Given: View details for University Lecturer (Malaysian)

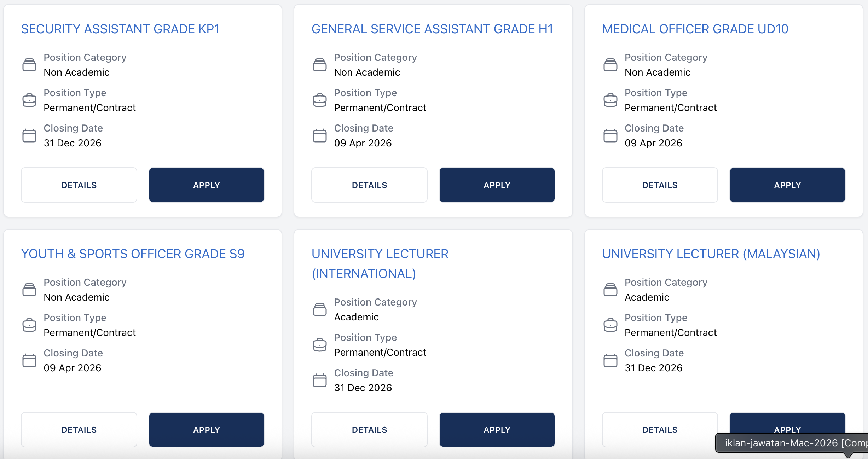Looking at the screenshot, I should (x=660, y=430).
